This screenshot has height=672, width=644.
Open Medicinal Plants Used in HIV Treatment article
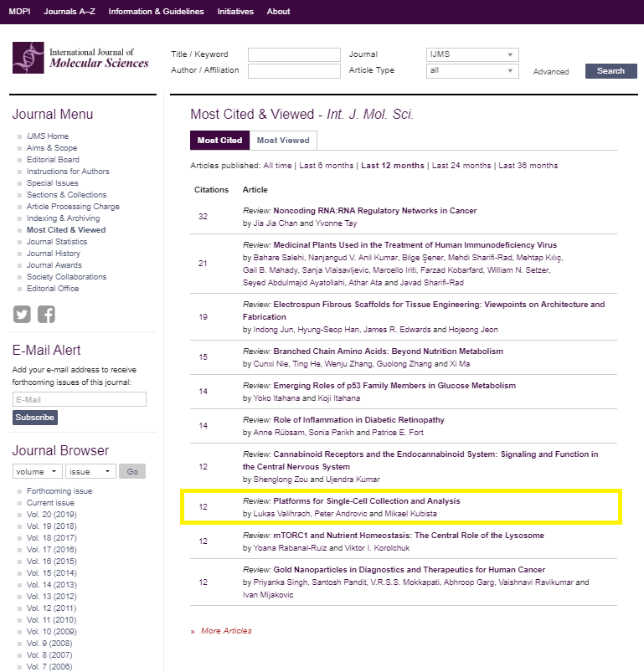pyautogui.click(x=415, y=245)
